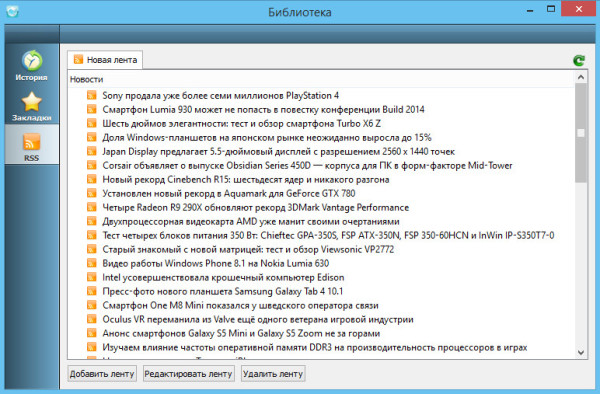This screenshot has width=600, height=394.
Task: Open the История section in sidebar
Action: point(32,65)
